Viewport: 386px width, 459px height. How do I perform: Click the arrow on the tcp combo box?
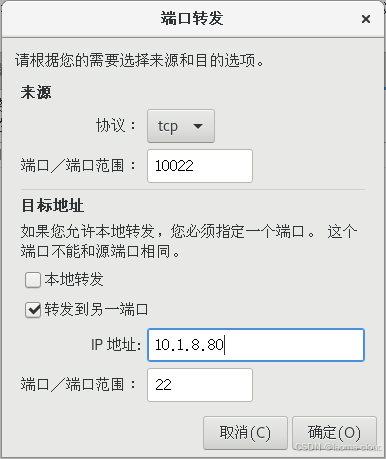pos(198,126)
